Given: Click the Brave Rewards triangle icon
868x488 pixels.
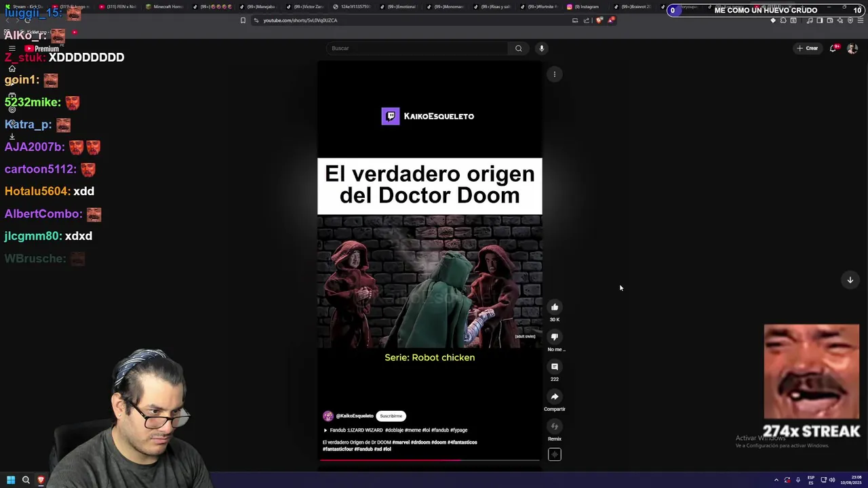Looking at the screenshot, I should tap(611, 20).
